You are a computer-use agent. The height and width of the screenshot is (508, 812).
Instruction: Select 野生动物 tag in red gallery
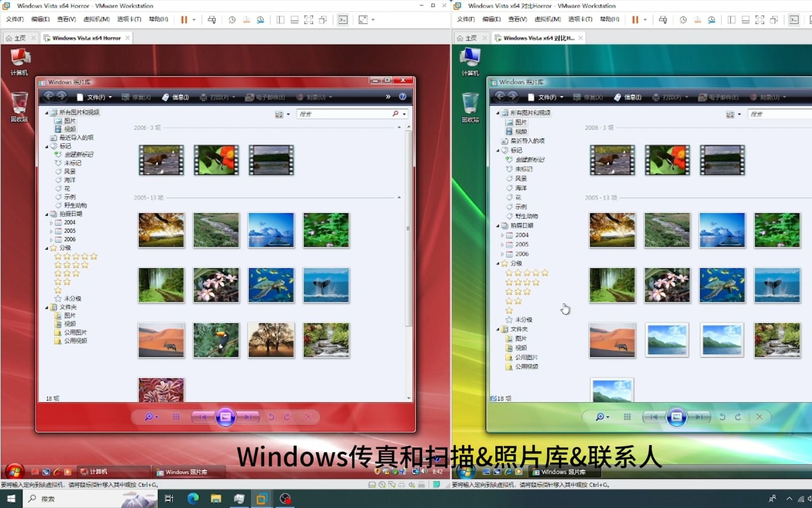click(x=75, y=206)
